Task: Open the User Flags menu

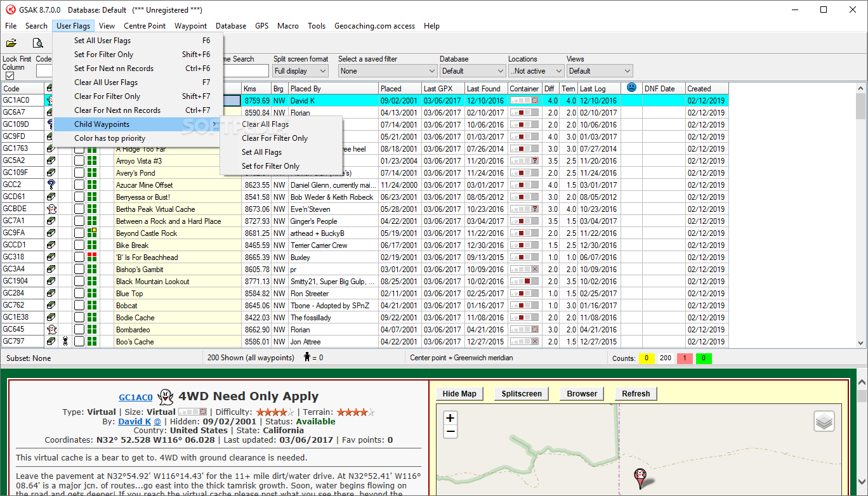Action: point(73,26)
